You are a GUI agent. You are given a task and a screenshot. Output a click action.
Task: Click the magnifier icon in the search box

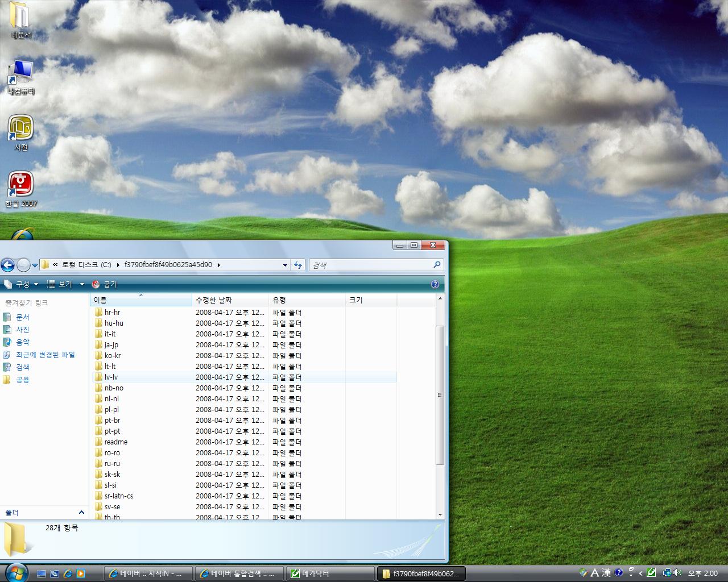[437, 265]
